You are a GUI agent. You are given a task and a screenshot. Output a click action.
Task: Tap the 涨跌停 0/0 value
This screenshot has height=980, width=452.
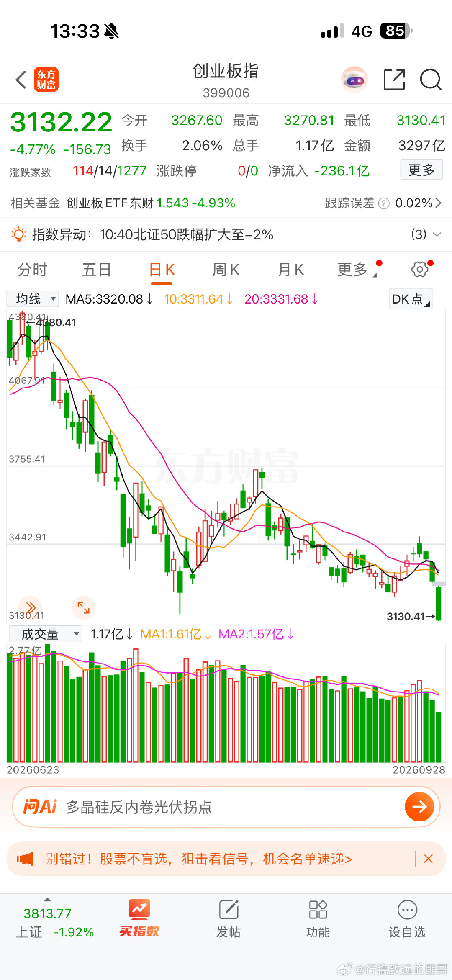(248, 171)
